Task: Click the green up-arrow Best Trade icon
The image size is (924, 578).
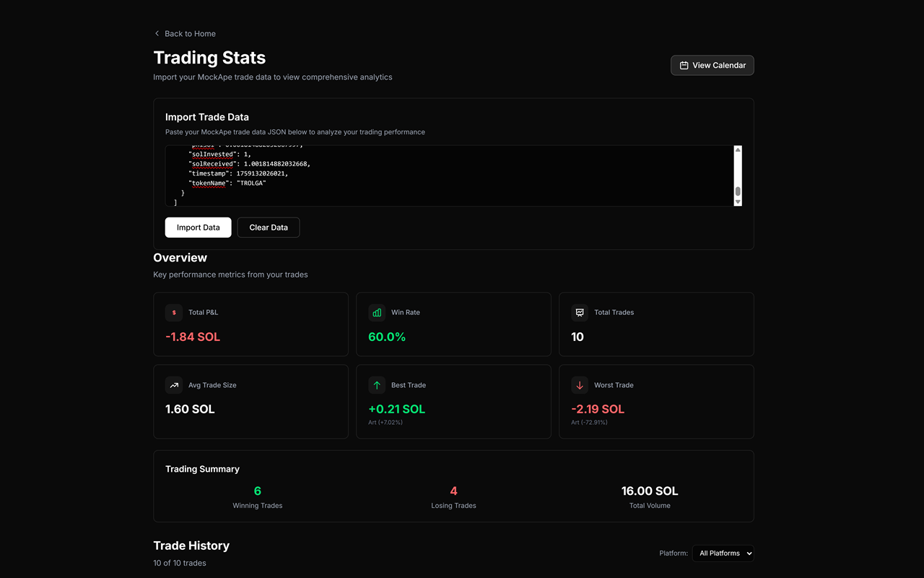Action: point(377,385)
